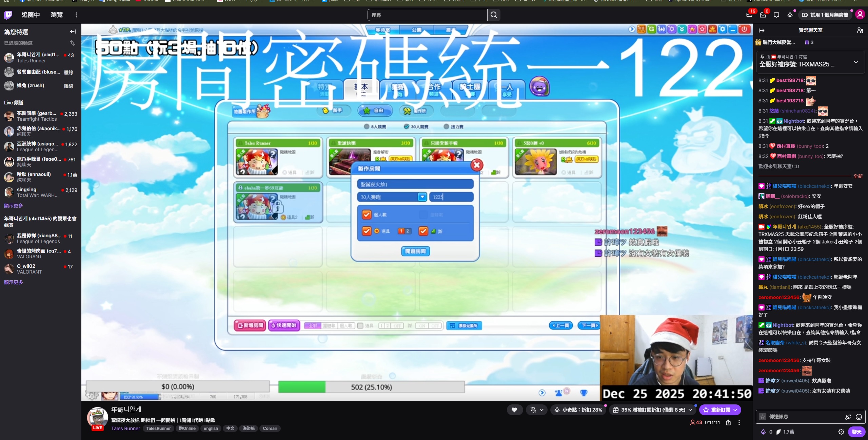
Task: Open the notifications bell with badge 6
Action: click(763, 15)
